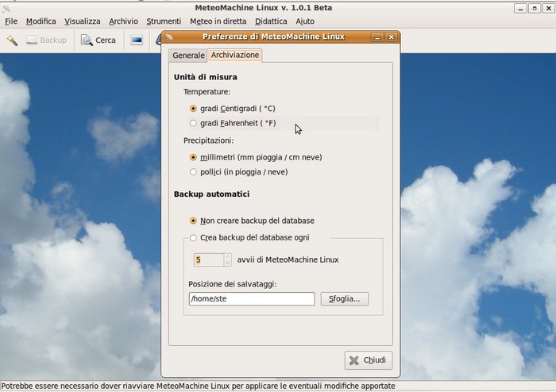The image size is (556, 392).
Task: Click the avvii count spin box field
Action: click(x=209, y=260)
